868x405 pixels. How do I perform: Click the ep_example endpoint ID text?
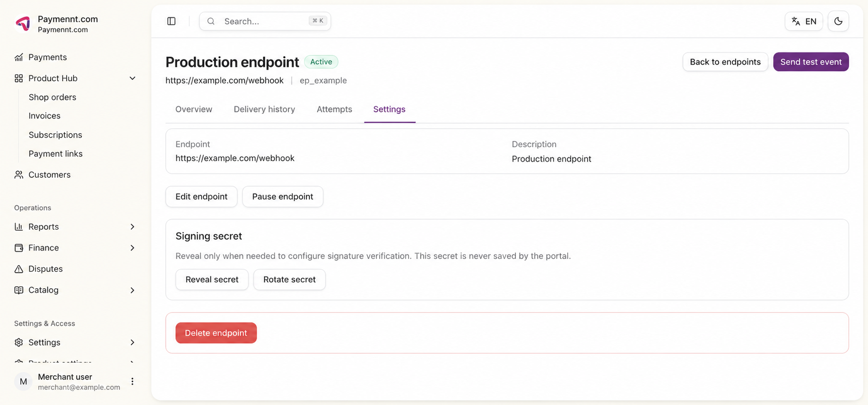click(x=323, y=80)
